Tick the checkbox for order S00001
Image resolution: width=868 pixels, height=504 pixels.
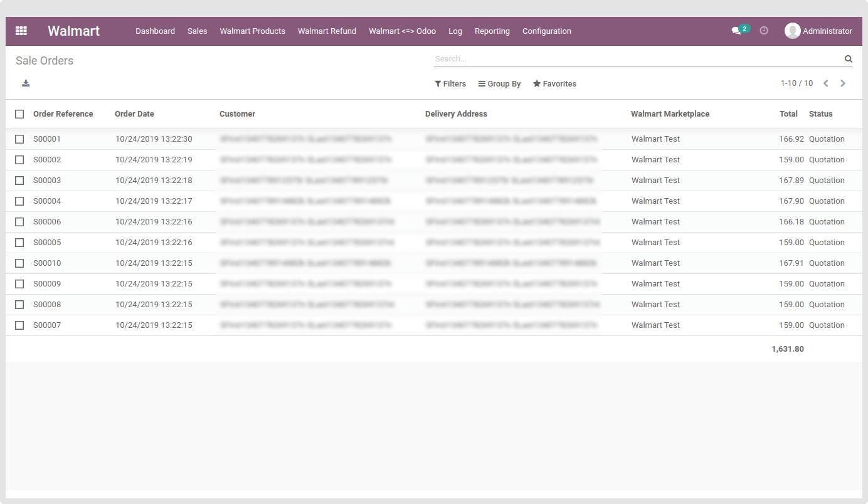pos(19,139)
